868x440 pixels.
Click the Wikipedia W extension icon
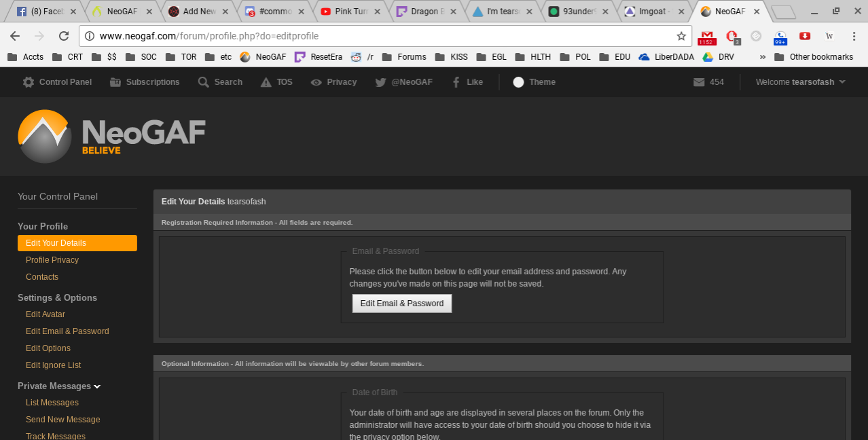(829, 36)
